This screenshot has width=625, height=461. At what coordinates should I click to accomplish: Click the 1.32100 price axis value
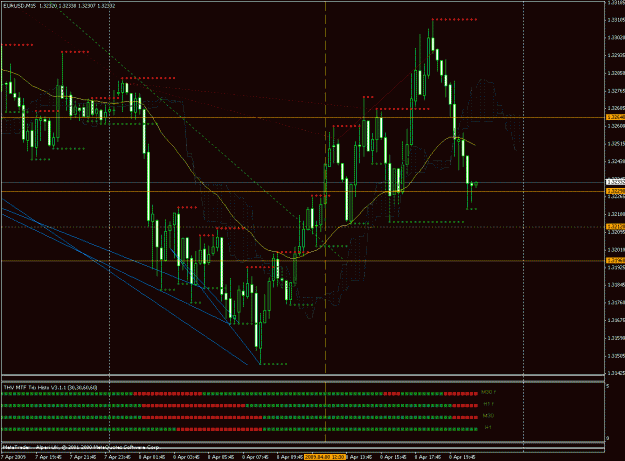(615, 214)
